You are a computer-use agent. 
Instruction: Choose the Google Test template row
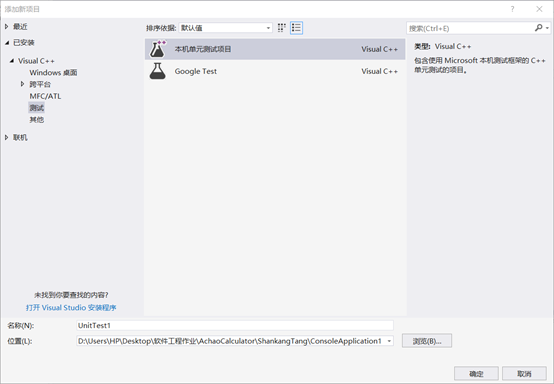[x=275, y=71]
